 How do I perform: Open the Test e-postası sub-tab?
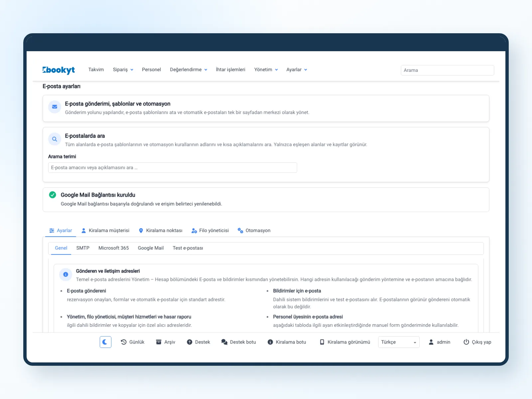tap(188, 248)
